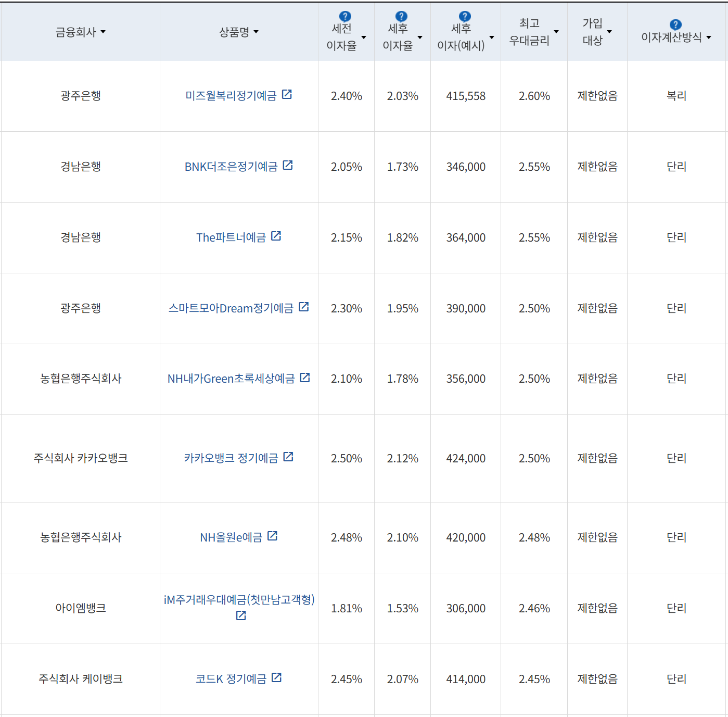Click the external link icon next to NH올원e예금
728x717 pixels.
coord(273,536)
